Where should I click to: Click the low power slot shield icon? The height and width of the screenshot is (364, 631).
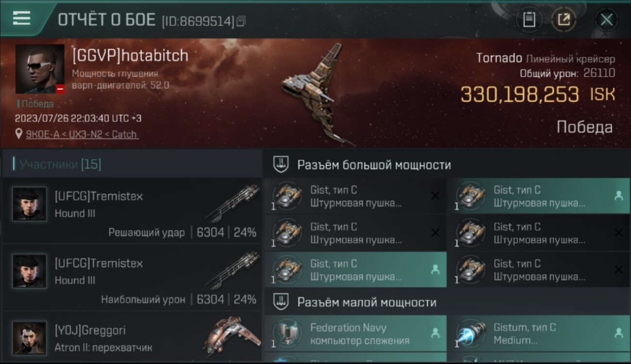point(281,302)
